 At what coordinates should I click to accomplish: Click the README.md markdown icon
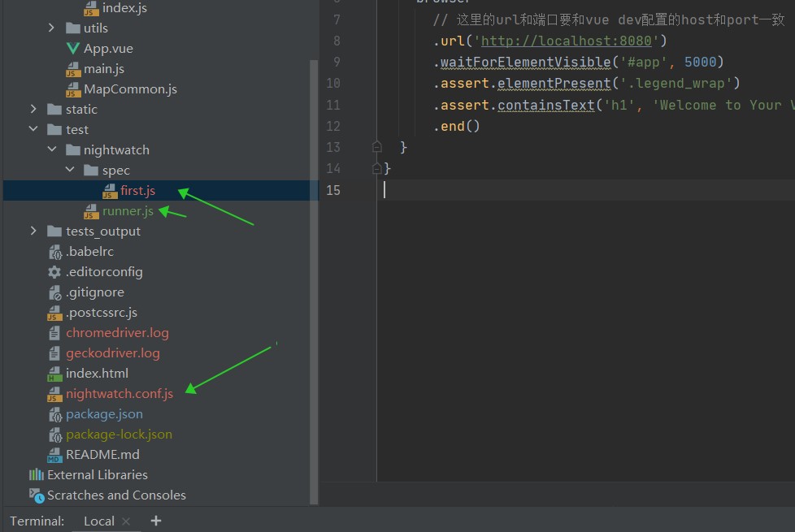(x=54, y=455)
